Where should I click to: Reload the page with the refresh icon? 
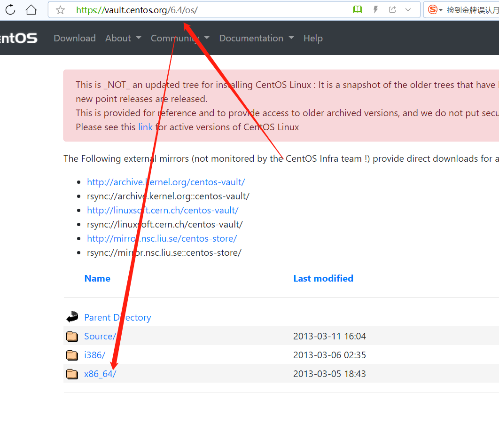click(10, 10)
